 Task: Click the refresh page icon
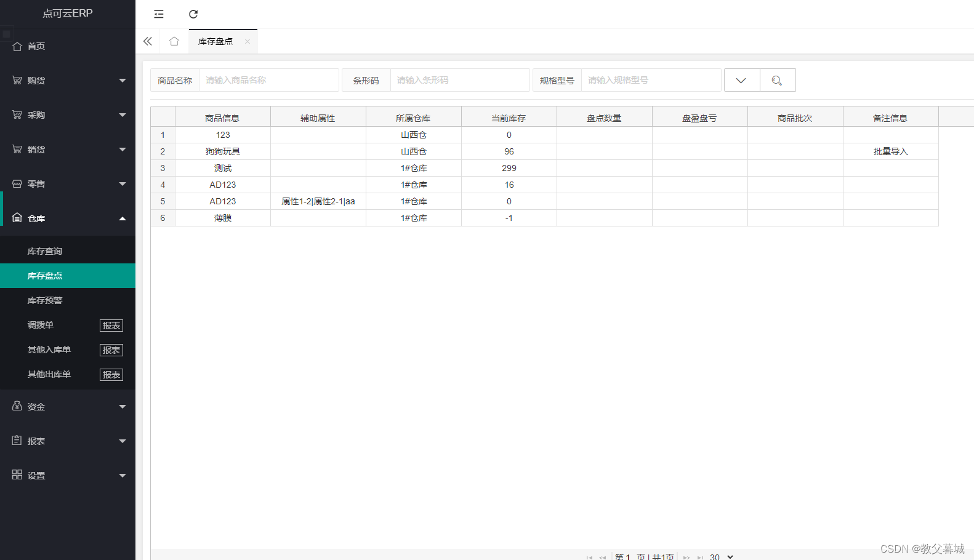(193, 14)
